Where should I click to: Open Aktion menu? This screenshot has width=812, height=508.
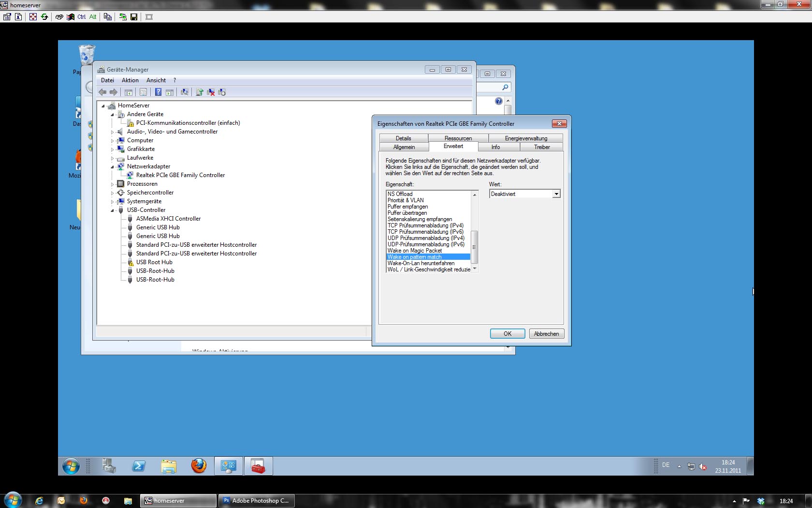(130, 80)
